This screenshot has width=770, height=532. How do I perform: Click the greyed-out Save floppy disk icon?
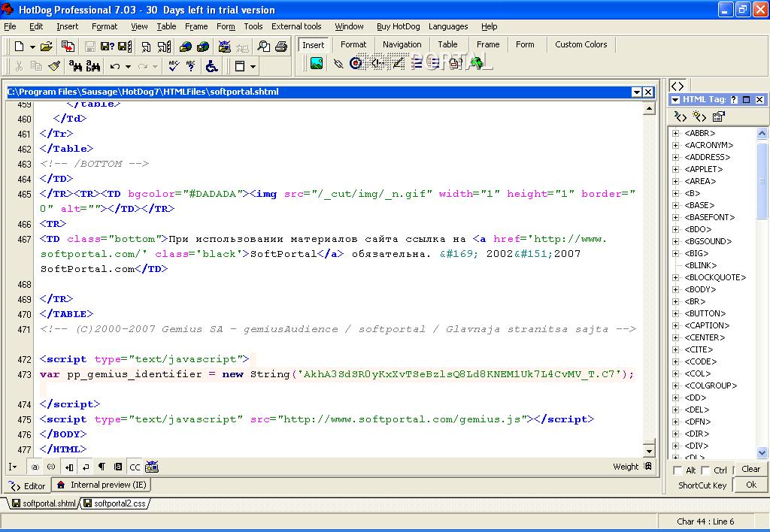(x=90, y=47)
